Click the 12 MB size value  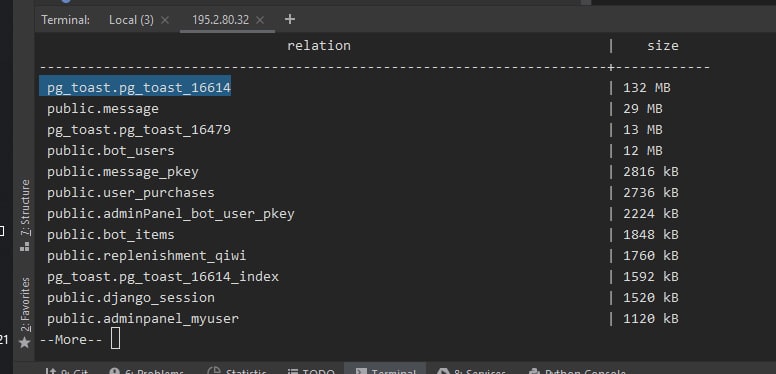tap(643, 150)
